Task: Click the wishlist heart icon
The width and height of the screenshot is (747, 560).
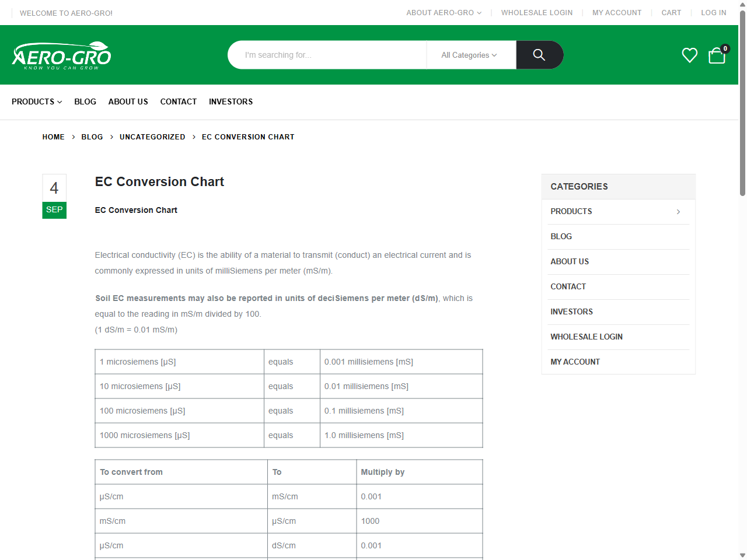Action: (x=689, y=55)
